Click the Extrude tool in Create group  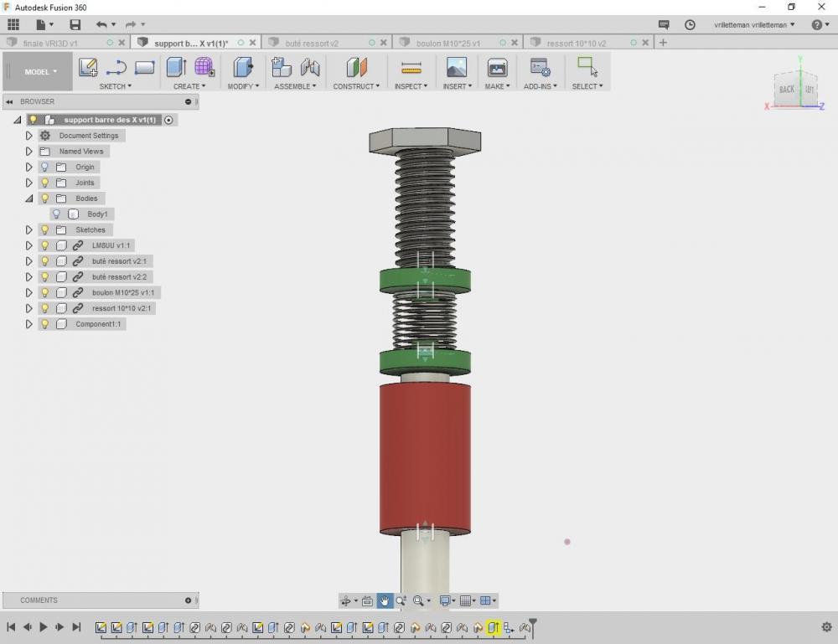coord(176,68)
